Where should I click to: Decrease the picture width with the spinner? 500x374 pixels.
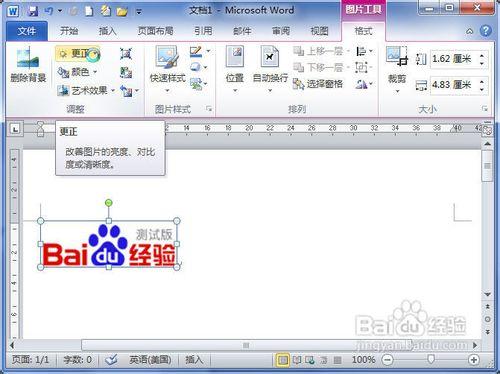482,89
